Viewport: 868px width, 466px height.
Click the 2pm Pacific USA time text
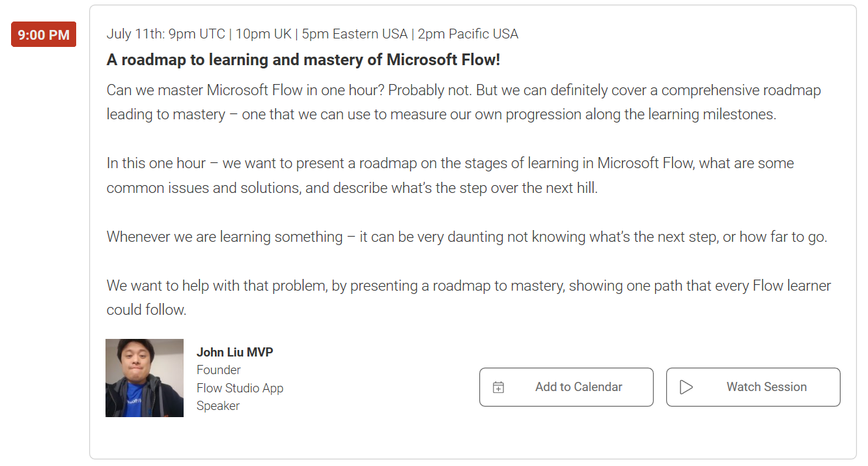(468, 34)
